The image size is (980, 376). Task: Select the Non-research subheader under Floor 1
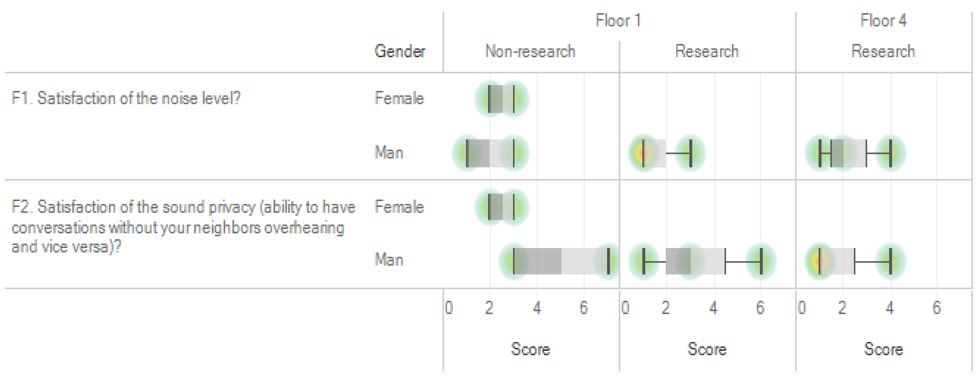pos(530,51)
